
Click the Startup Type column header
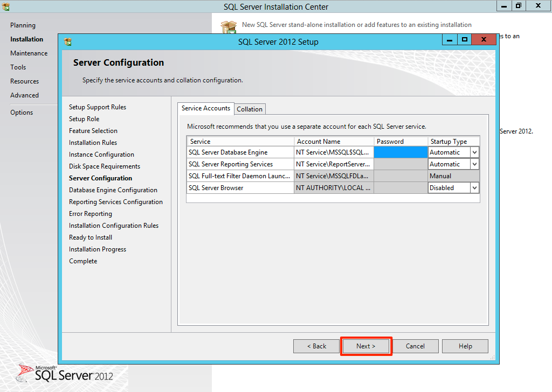click(453, 141)
